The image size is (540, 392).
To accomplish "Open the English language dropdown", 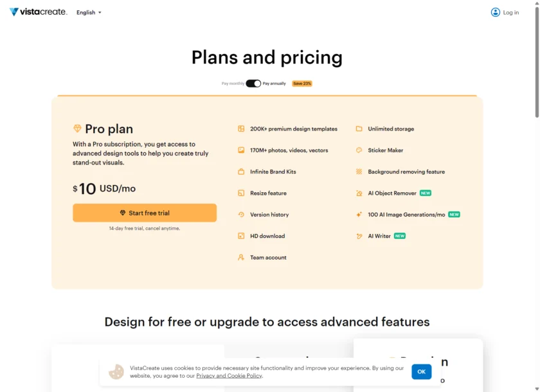I will pos(88,12).
